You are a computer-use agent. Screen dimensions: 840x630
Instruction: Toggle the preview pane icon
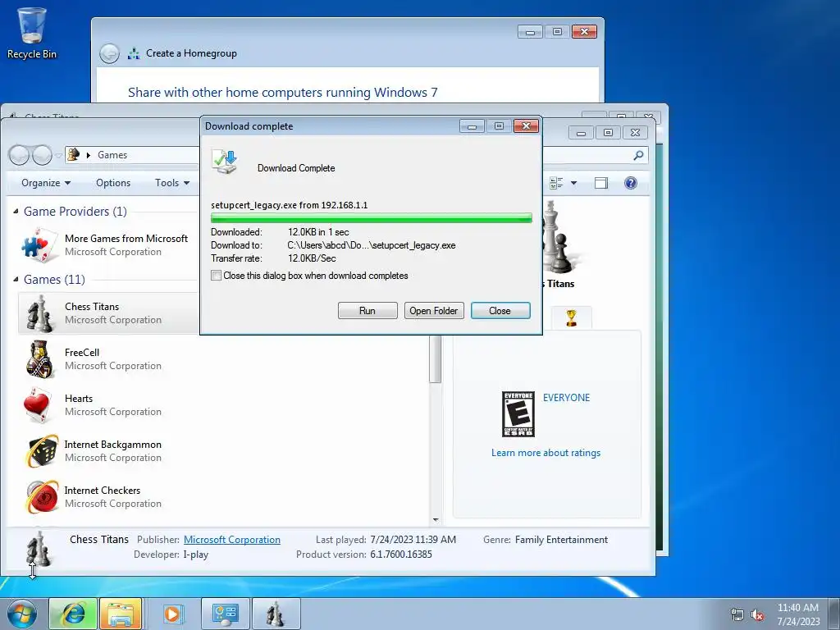pos(601,183)
